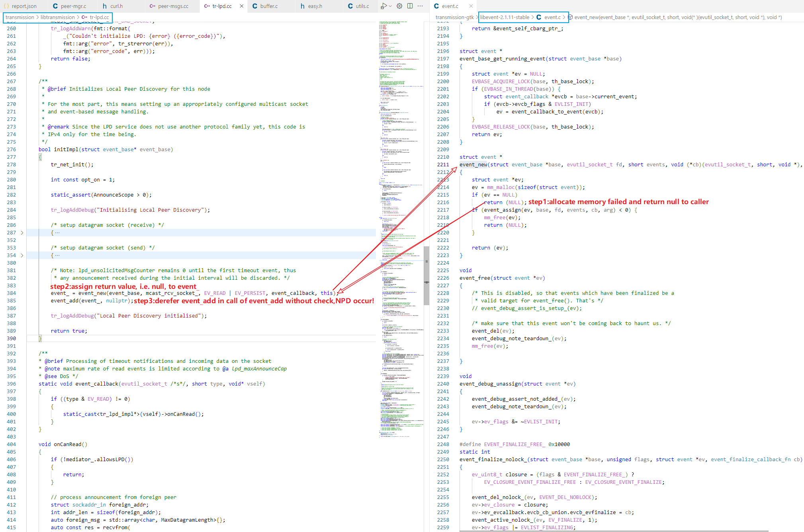Click the Split Editor icon
Image resolution: width=804 pixels, height=532 pixels.
coord(410,6)
